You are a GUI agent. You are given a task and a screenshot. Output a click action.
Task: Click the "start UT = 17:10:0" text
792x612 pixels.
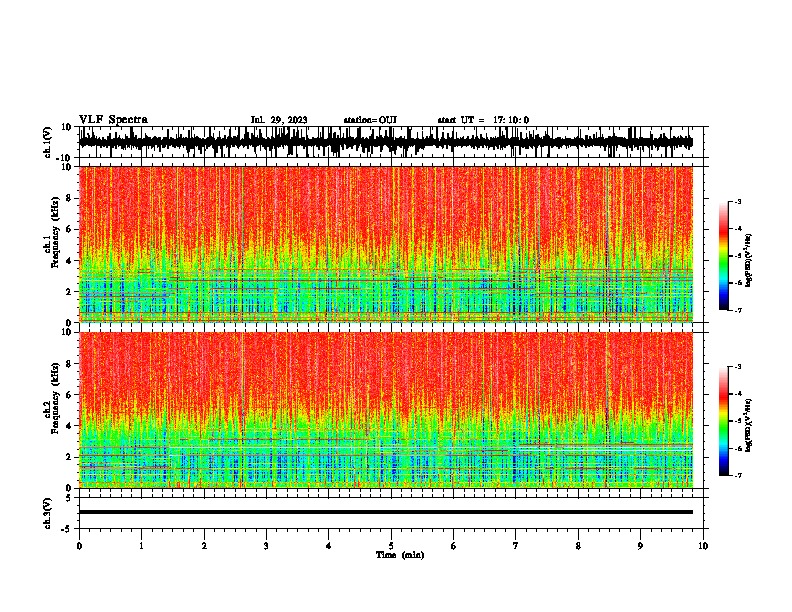pos(483,120)
